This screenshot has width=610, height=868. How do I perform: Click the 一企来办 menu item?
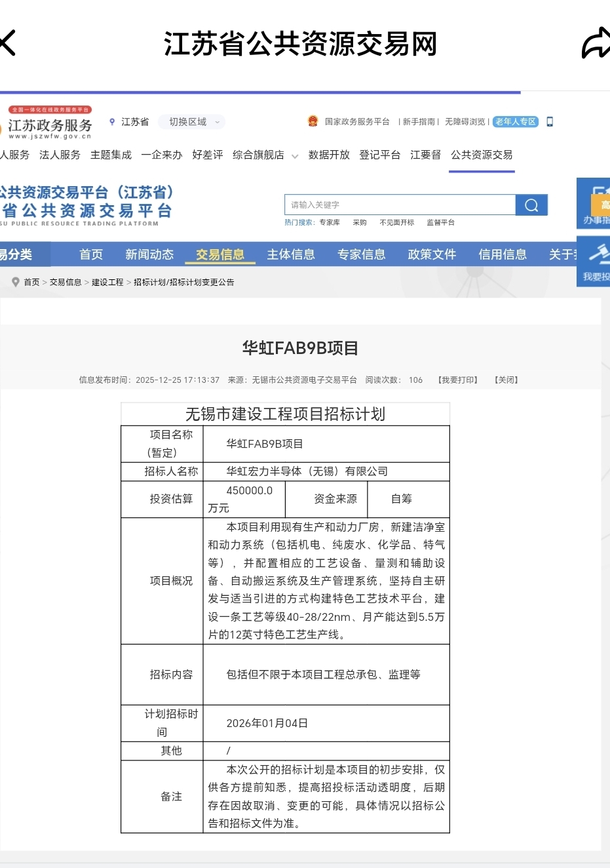tap(162, 155)
